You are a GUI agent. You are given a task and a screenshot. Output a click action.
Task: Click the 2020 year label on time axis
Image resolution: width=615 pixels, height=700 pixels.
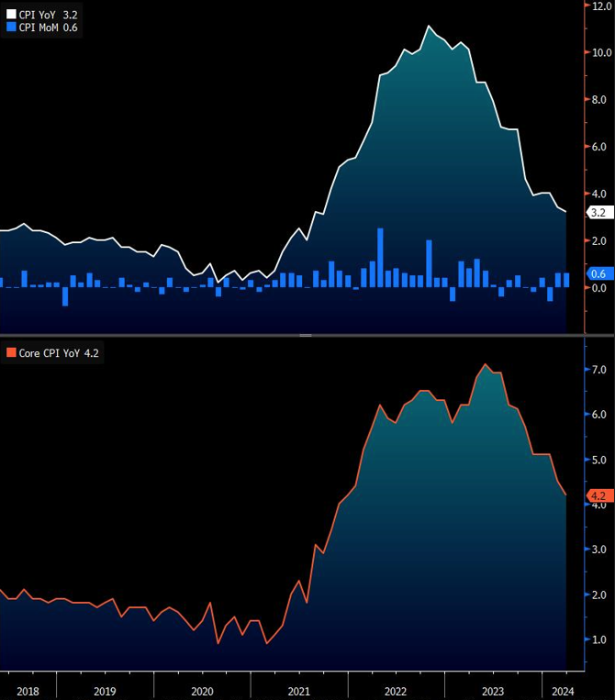[202, 691]
